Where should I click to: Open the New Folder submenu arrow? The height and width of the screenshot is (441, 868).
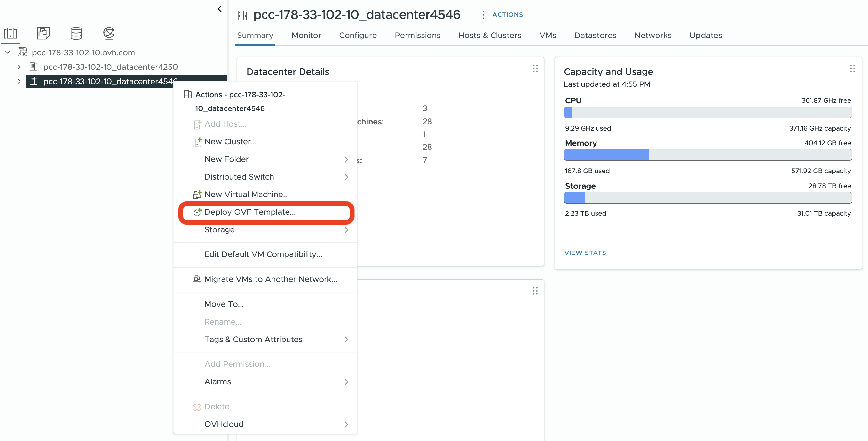tap(346, 159)
